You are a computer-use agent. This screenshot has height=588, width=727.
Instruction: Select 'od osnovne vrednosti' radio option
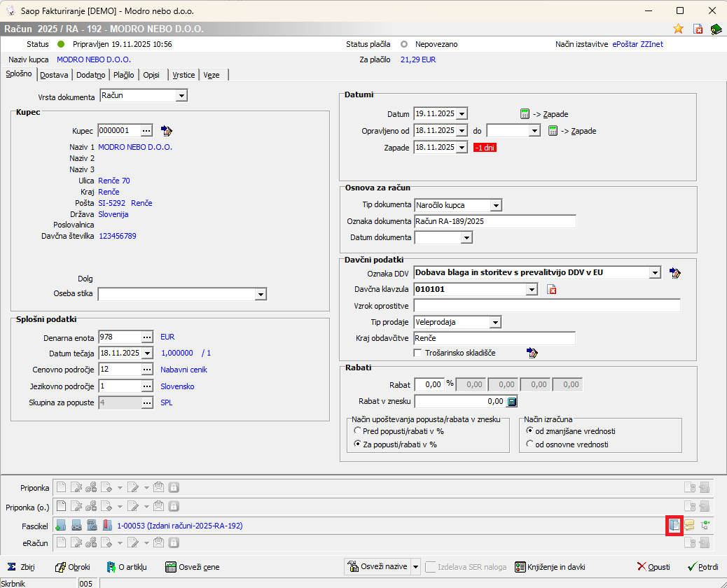[x=529, y=444]
